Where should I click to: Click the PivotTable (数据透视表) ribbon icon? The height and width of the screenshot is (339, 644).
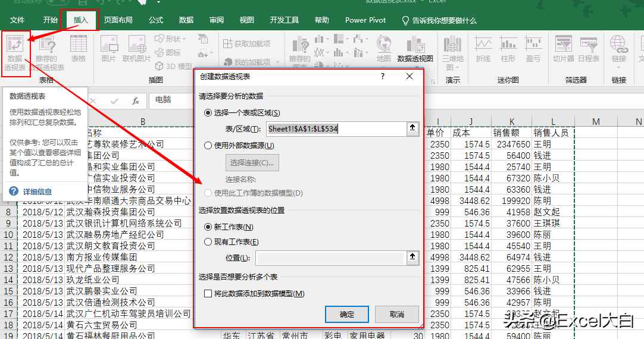point(15,54)
